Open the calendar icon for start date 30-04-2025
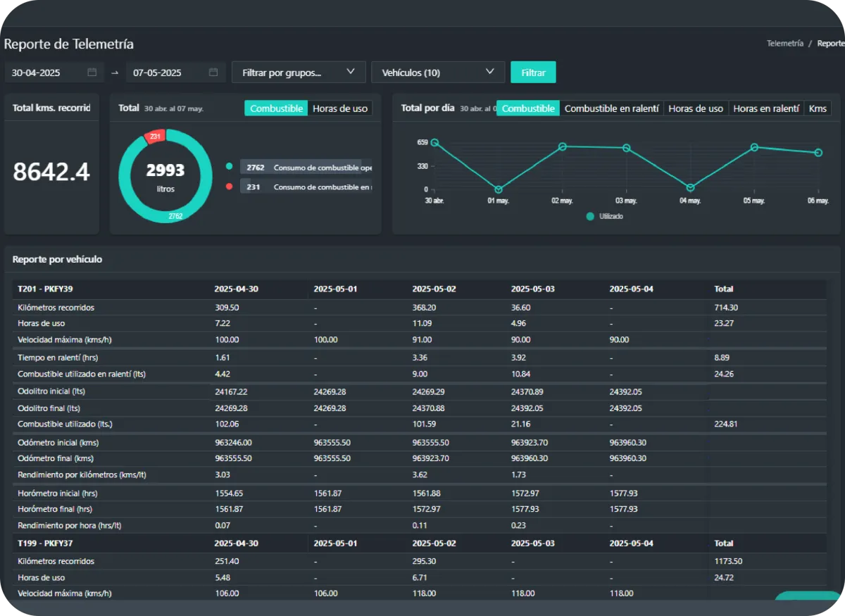 [92, 73]
